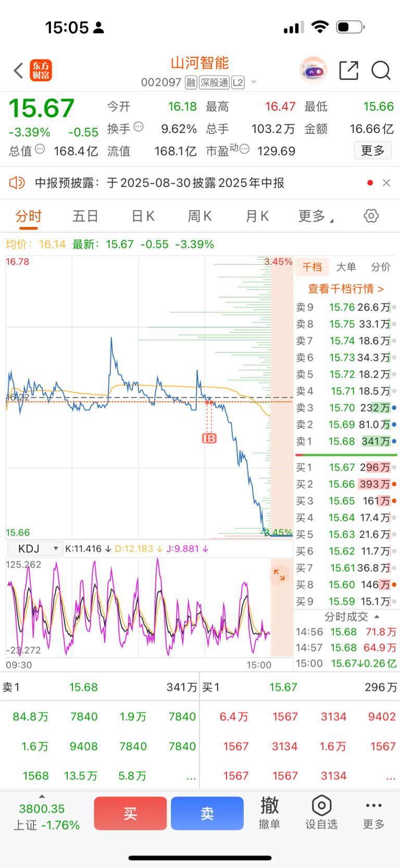Expand the 分时成交 section arrow

point(377,617)
